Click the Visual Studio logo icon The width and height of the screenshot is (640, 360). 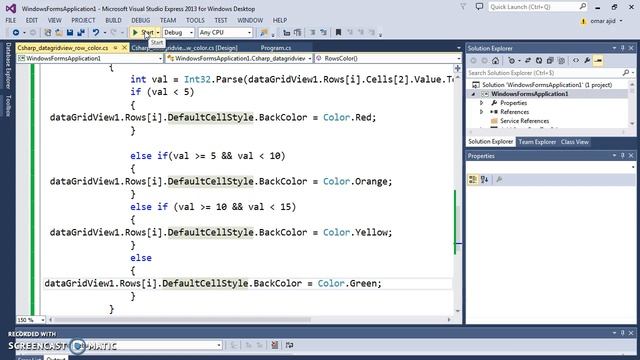pyautogui.click(x=11, y=8)
